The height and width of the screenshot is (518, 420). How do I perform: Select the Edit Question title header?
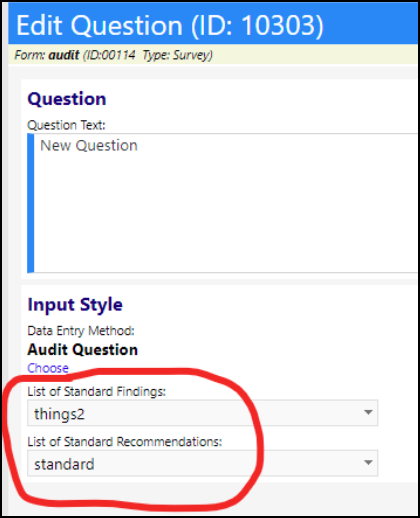(x=170, y=25)
